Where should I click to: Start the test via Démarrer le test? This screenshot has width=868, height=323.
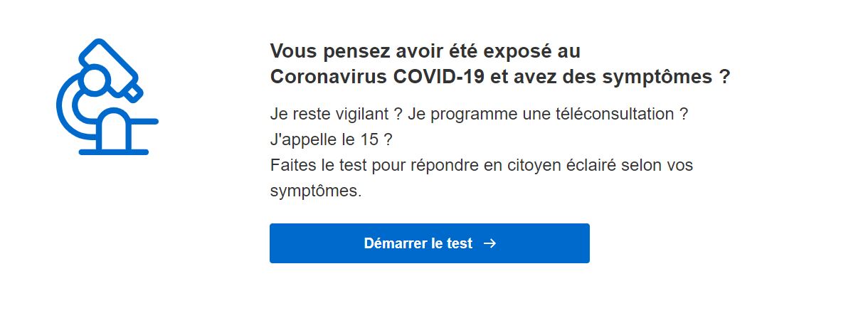coord(430,243)
